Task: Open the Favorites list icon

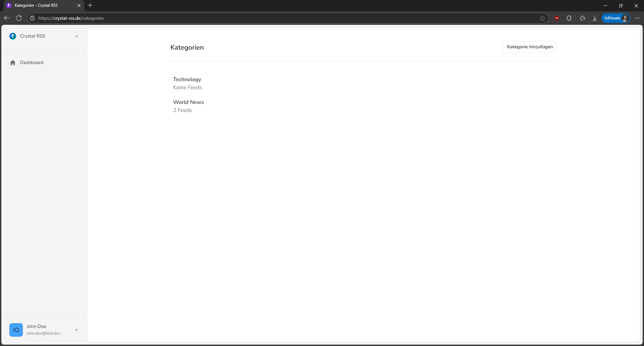Action: coord(583,18)
